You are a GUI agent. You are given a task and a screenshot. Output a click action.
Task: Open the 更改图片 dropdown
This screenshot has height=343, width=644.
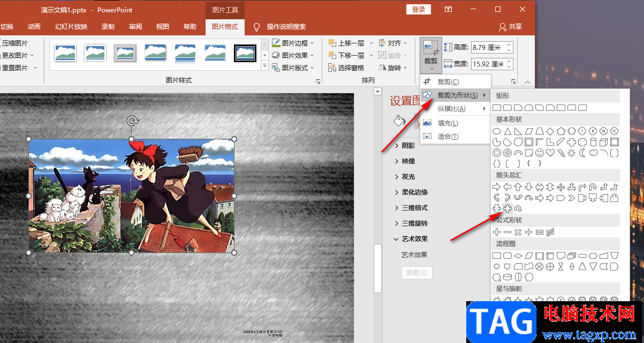click(17, 55)
